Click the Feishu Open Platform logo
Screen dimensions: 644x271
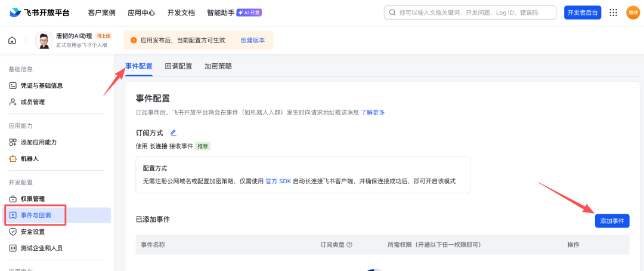pos(39,13)
